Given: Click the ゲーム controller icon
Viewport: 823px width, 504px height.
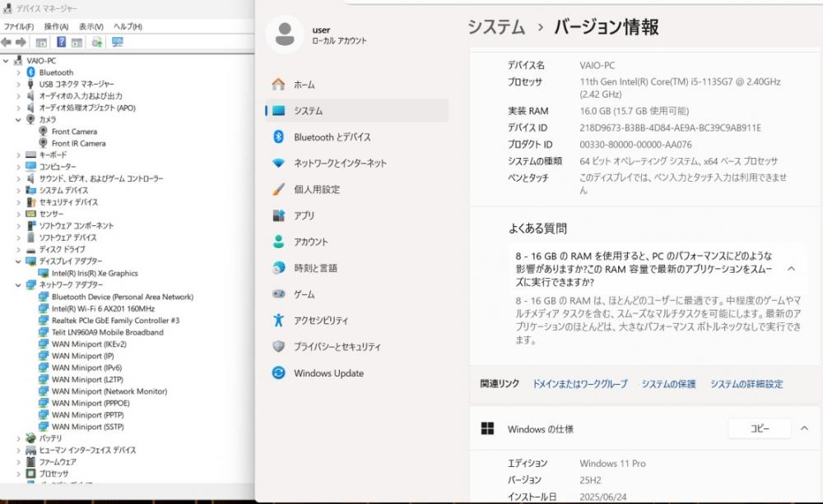Looking at the screenshot, I should (279, 294).
